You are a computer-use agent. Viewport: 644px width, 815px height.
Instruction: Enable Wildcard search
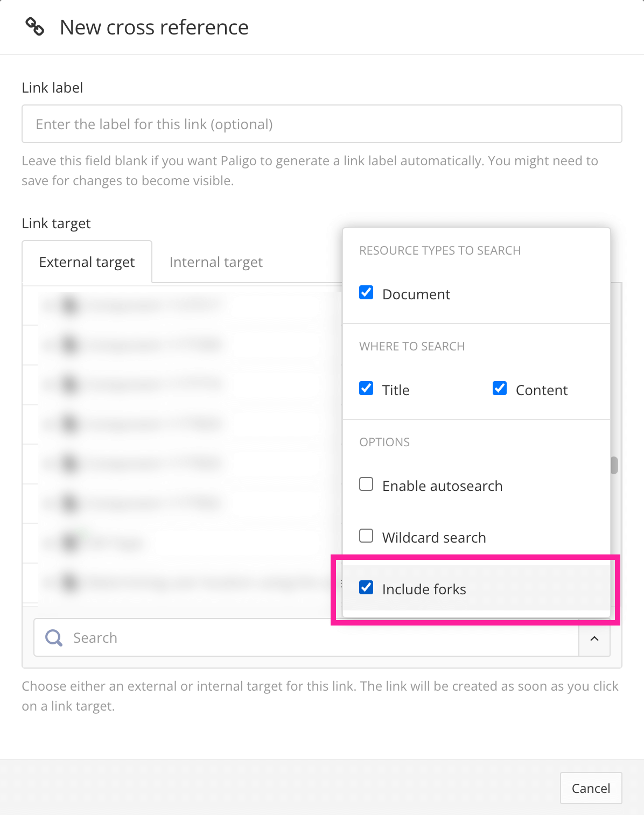pyautogui.click(x=366, y=535)
